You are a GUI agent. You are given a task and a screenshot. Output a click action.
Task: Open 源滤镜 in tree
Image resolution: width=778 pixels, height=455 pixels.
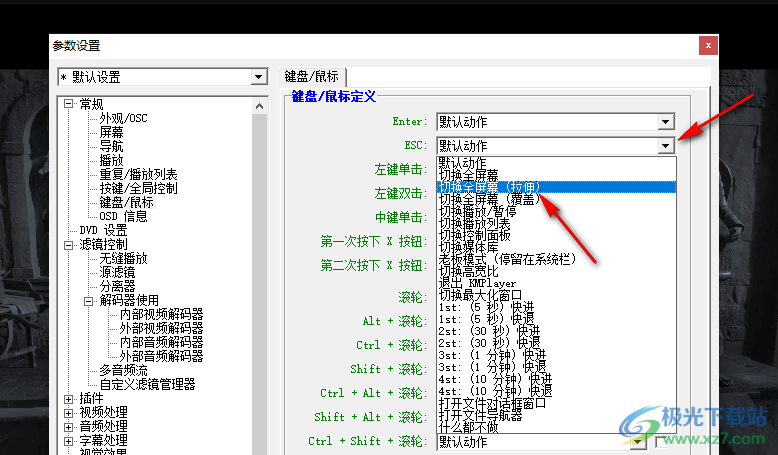point(117,272)
